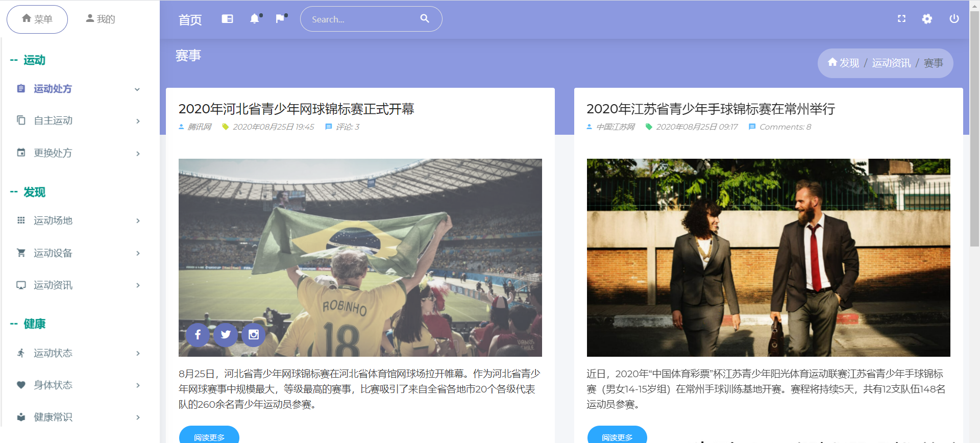
Task: Click the 自主运动 copy icon
Action: point(21,120)
